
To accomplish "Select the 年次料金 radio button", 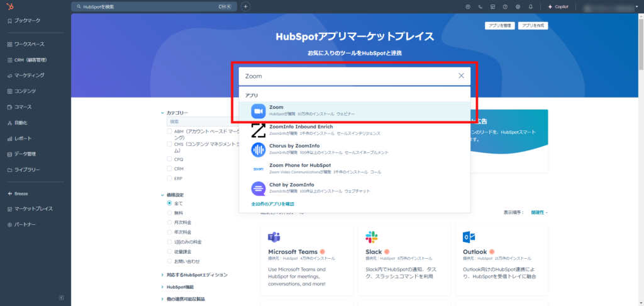I will [x=169, y=232].
